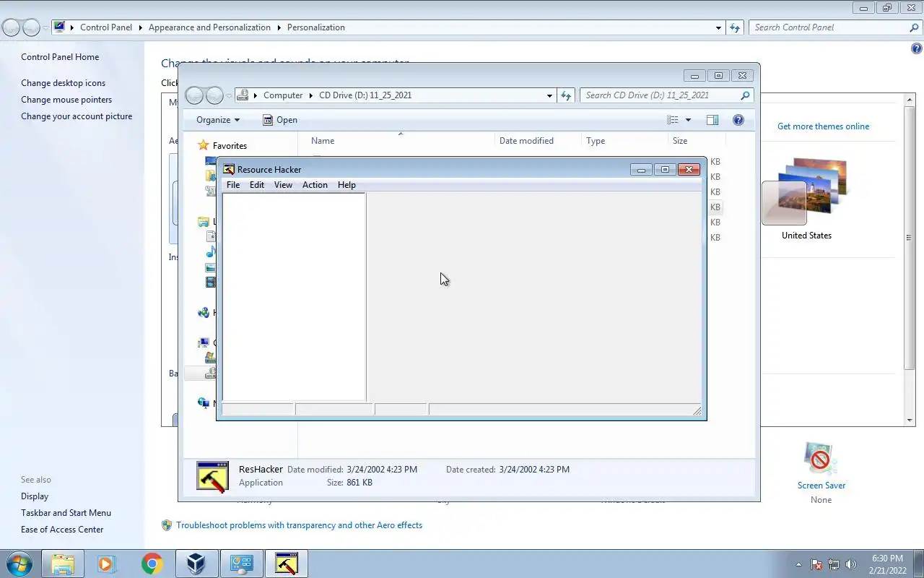Viewport: 924px width, 578px height.
Task: Open the Edit menu in Resource Hacker
Action: 257,185
